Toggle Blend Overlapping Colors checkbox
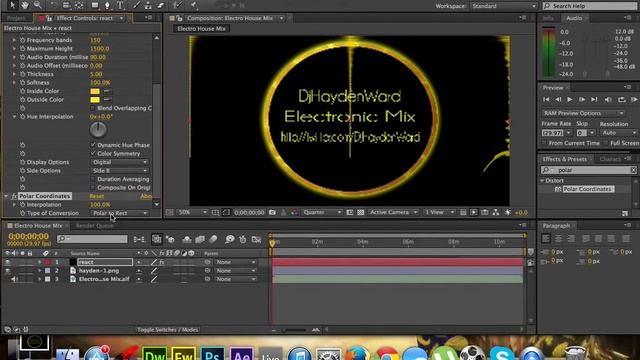Viewport: 640px width, 360px height. point(93,108)
